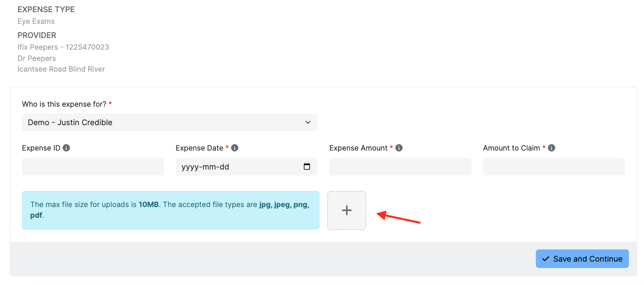
Task: Click the 'Amount to Claim' field label
Action: [511, 148]
